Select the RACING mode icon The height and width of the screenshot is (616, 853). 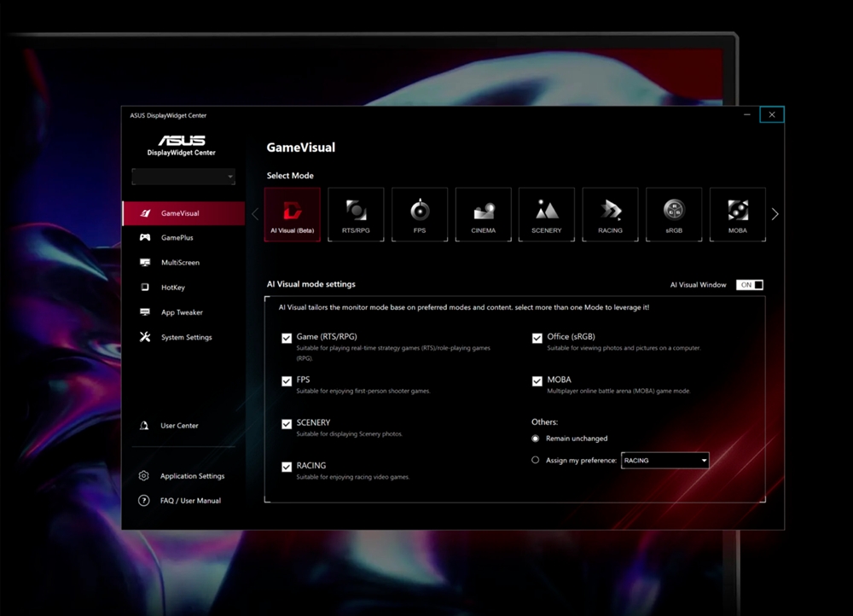pyautogui.click(x=610, y=213)
